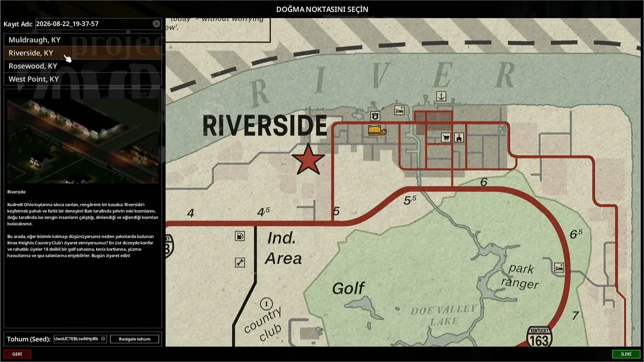This screenshot has height=362, width=644.
Task: Click the wrench mechanic icon on the map
Action: click(240, 262)
